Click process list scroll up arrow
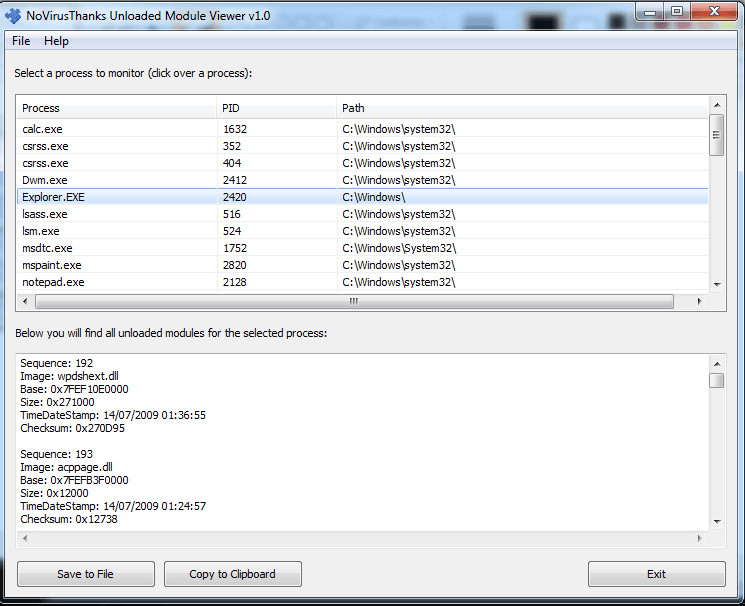The image size is (745, 606). 717,105
